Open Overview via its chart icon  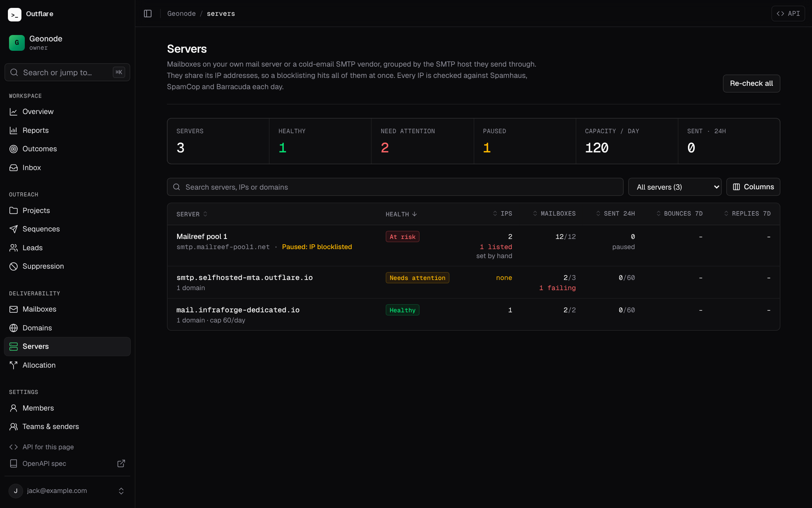tap(14, 112)
